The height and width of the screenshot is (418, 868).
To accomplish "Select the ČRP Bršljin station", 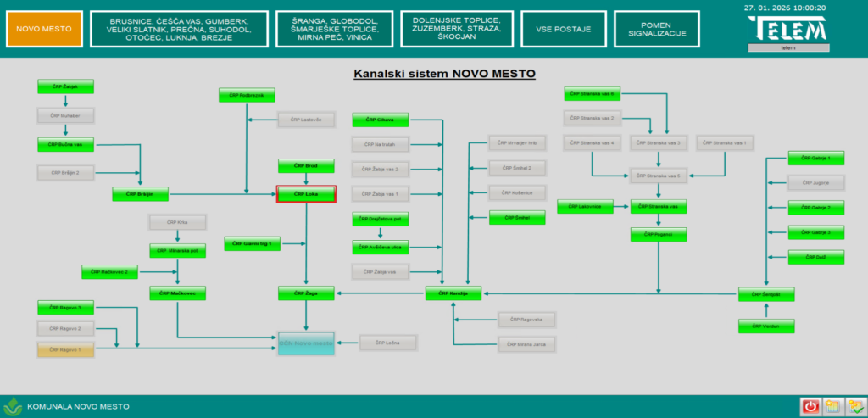I will coord(140,194).
